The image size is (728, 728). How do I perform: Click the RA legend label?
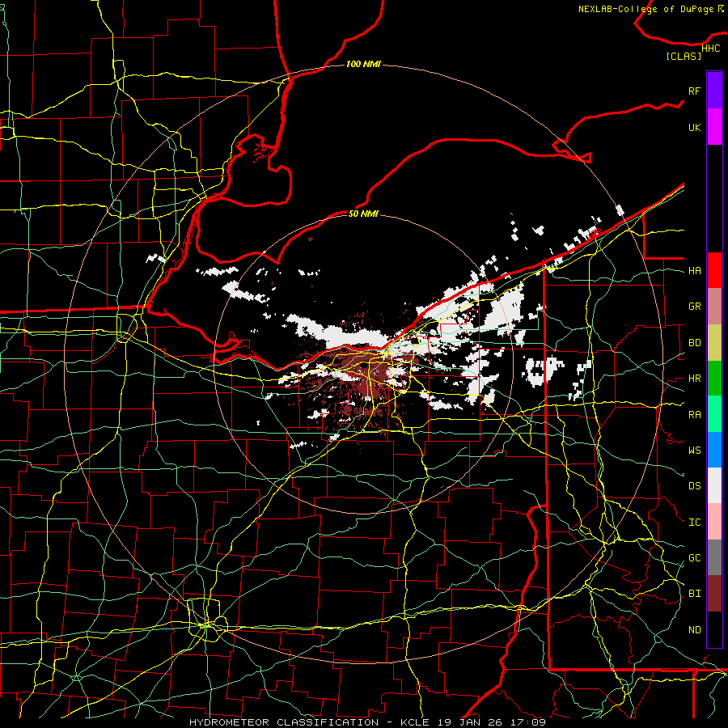[694, 415]
